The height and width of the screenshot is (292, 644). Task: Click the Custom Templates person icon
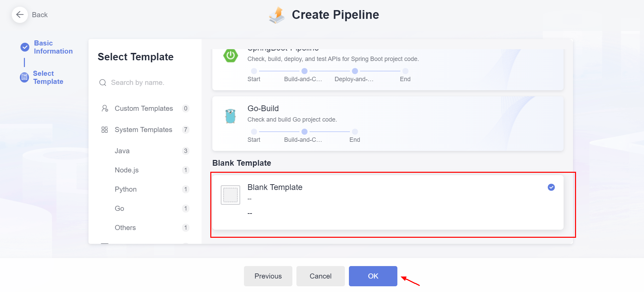click(105, 108)
